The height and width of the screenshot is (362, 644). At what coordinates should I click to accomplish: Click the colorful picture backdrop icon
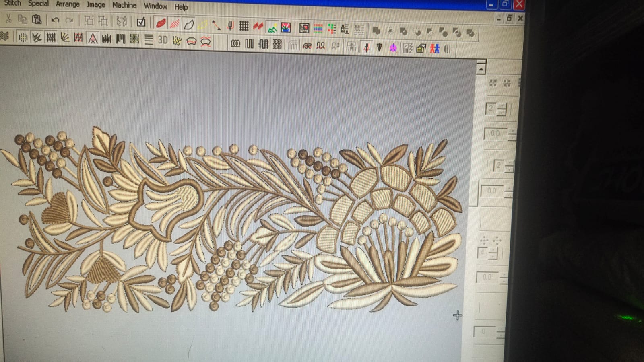pos(286,27)
